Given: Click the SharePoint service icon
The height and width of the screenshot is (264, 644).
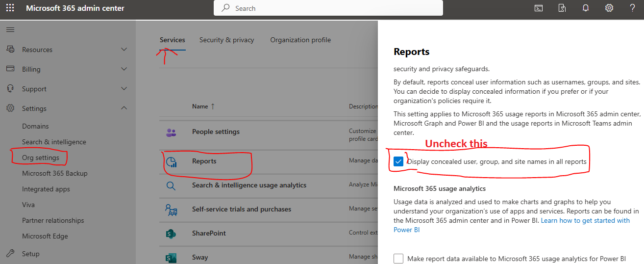Looking at the screenshot, I should pyautogui.click(x=171, y=234).
